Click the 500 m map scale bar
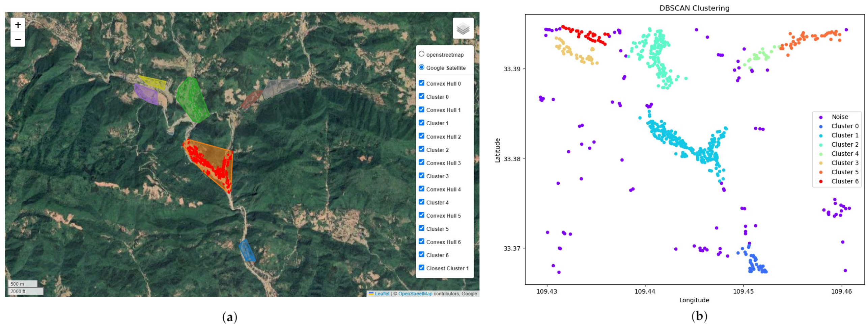Viewport: 868px width, 326px height. 22,284
